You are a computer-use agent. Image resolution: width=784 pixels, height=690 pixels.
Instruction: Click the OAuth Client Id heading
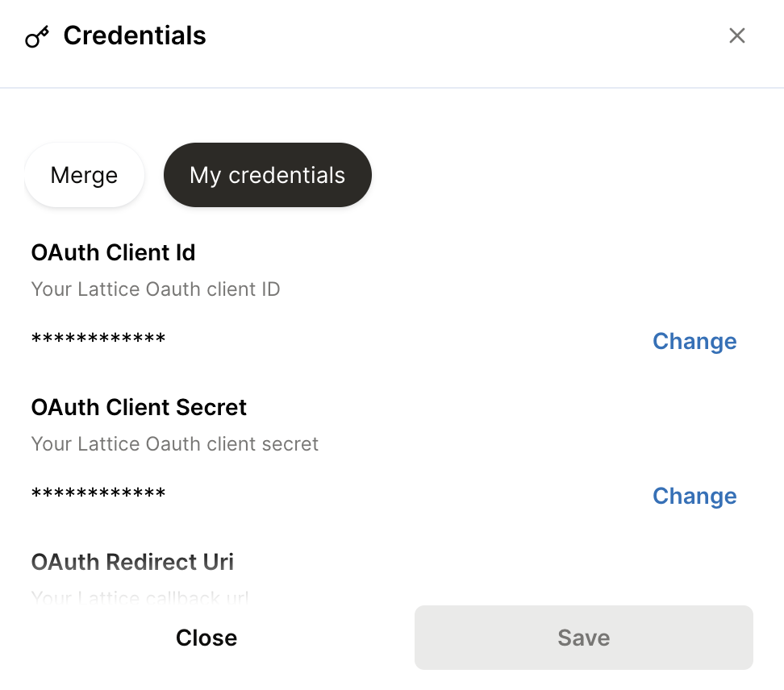pos(113,252)
